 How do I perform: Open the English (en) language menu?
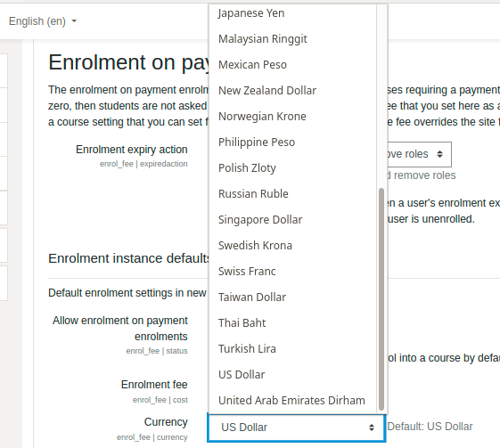43,21
